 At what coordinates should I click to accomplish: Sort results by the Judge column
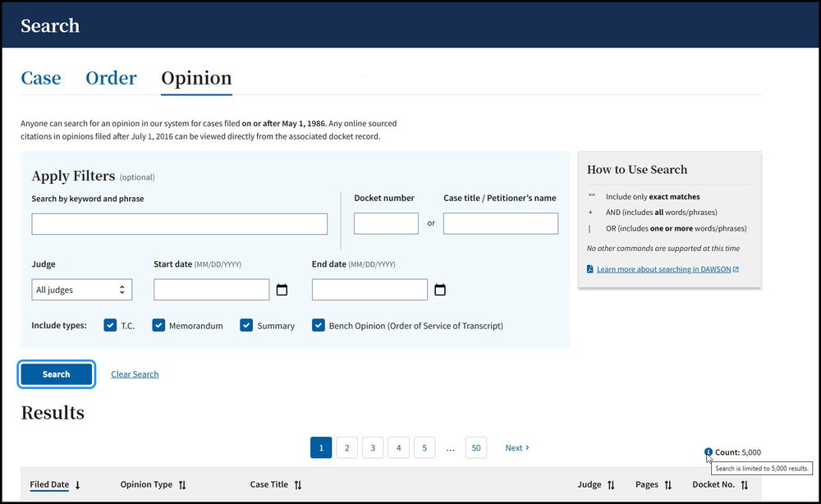612,484
